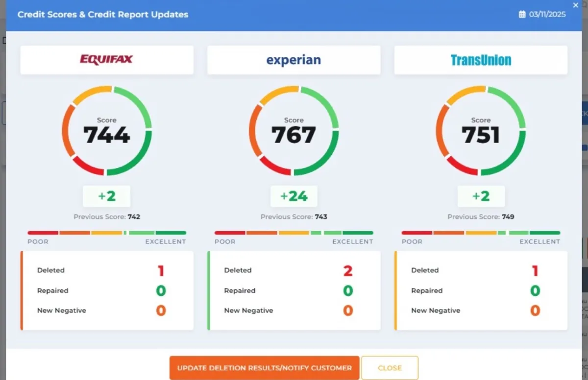The height and width of the screenshot is (380, 588).
Task: Click the TransUnion poor-to-excellent rating bar
Action: [x=481, y=233]
